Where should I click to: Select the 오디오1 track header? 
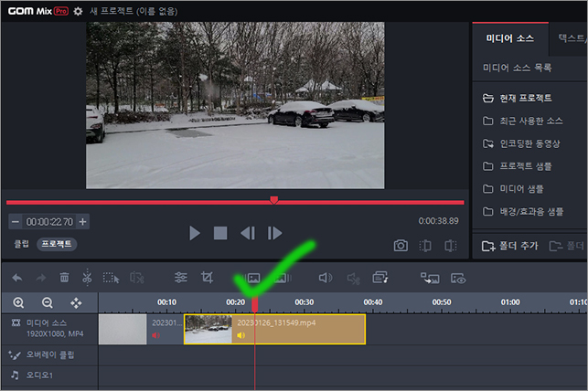pyautogui.click(x=50, y=375)
